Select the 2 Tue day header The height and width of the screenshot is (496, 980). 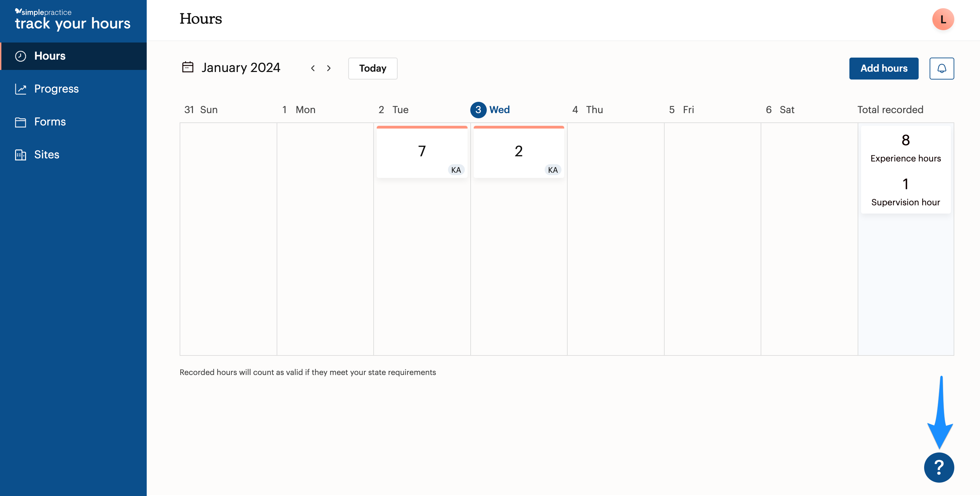click(x=394, y=110)
